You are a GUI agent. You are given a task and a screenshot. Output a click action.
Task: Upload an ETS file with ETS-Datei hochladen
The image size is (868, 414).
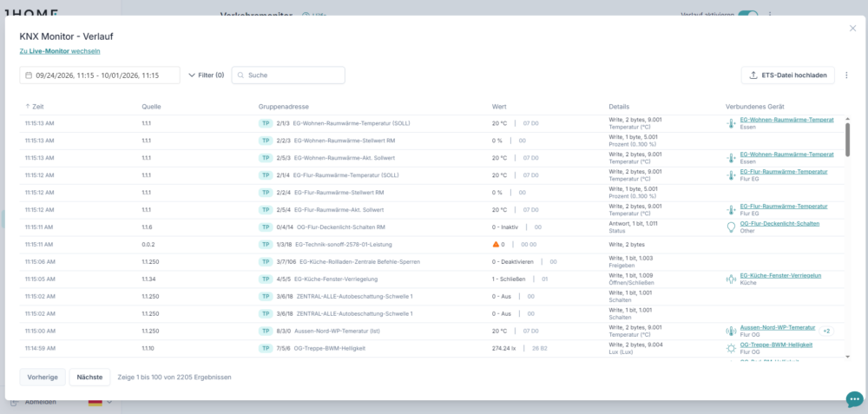click(788, 76)
